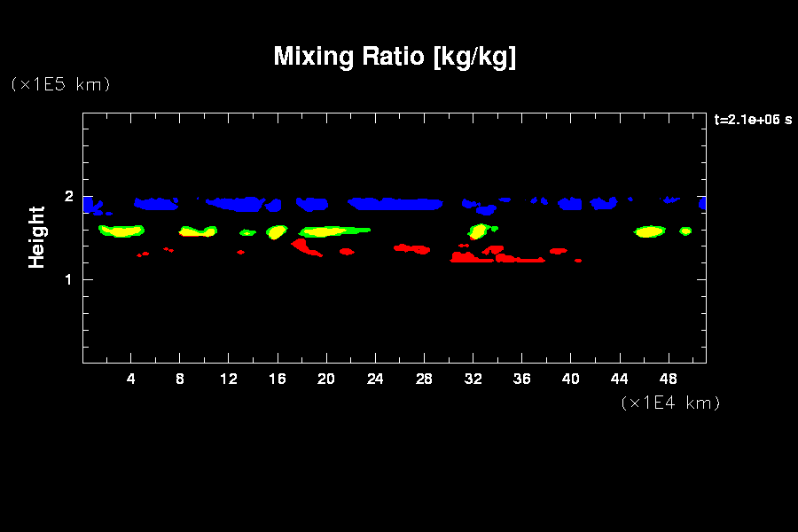Click the (×1E5 km) unit label
798x532 pixels.
[x=60, y=84]
